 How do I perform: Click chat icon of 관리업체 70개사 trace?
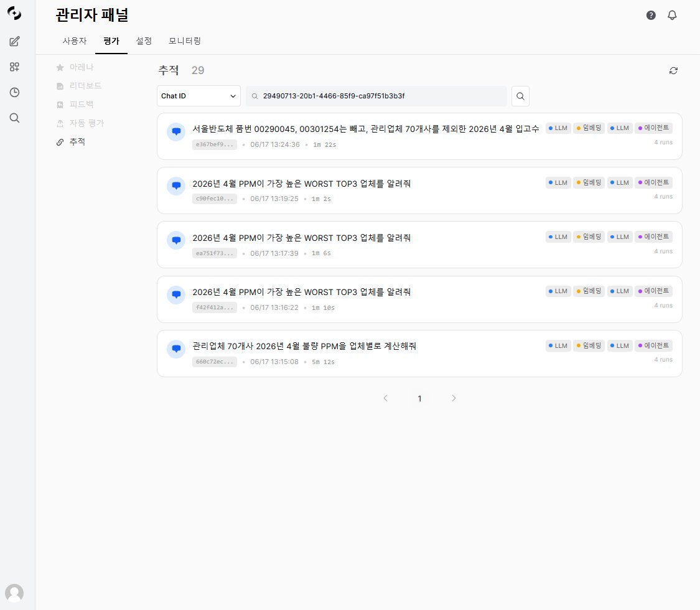(176, 349)
